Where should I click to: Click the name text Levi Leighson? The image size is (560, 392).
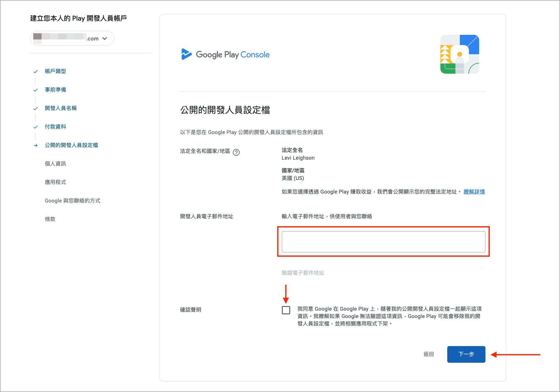click(298, 158)
